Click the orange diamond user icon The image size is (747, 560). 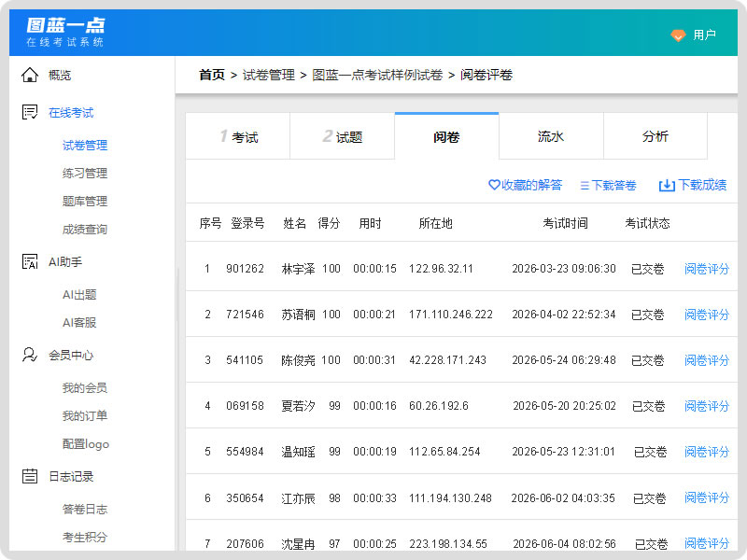click(x=678, y=35)
